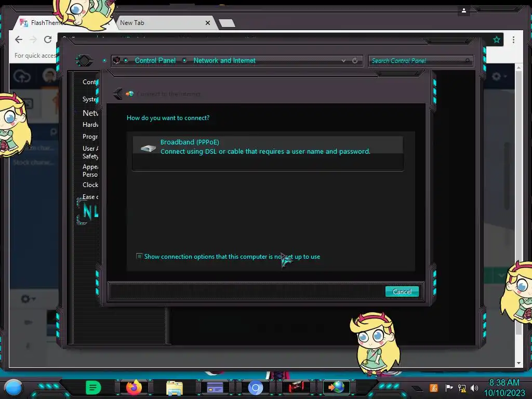Click the Programs category in sidebar

90,137
